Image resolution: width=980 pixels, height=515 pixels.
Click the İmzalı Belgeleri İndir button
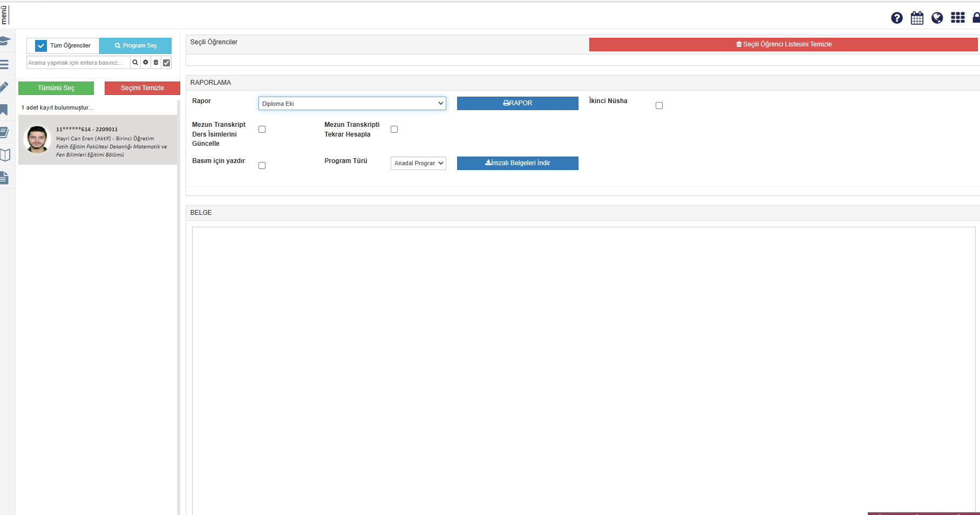tap(518, 163)
